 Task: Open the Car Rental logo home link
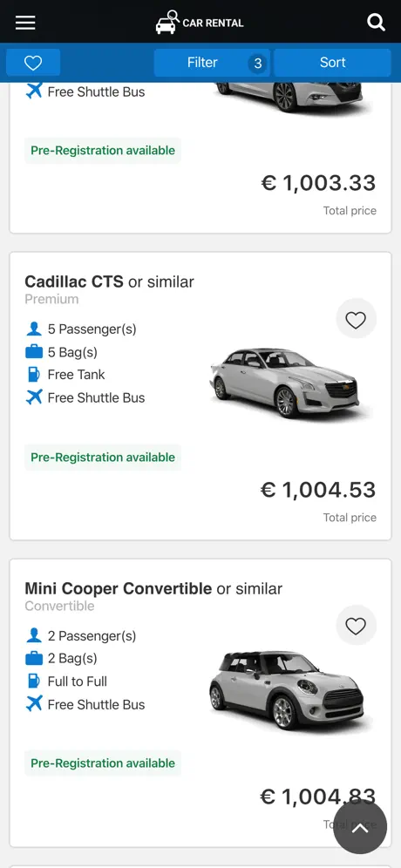200,23
